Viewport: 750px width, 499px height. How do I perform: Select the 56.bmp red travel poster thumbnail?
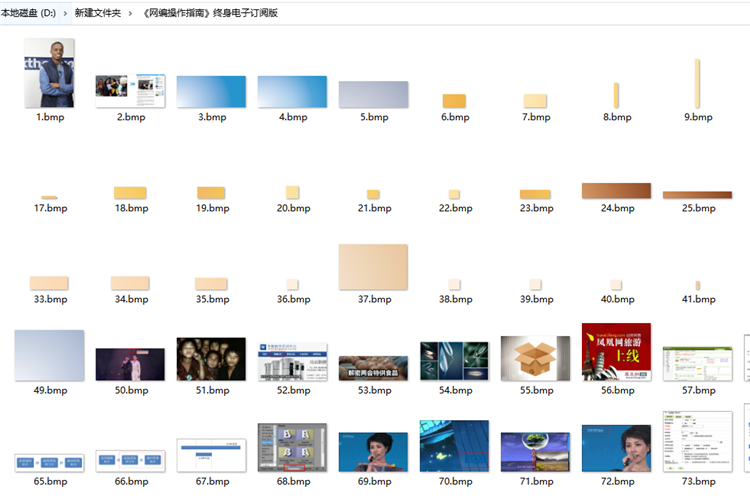tap(616, 351)
